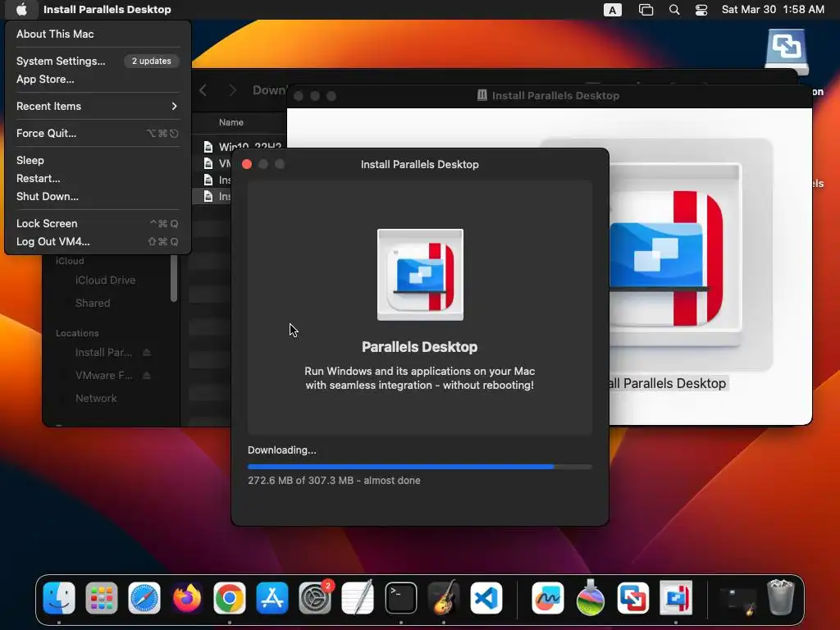Image resolution: width=840 pixels, height=630 pixels.
Task: Launch Google Chrome from the Dock
Action: [x=230, y=598]
